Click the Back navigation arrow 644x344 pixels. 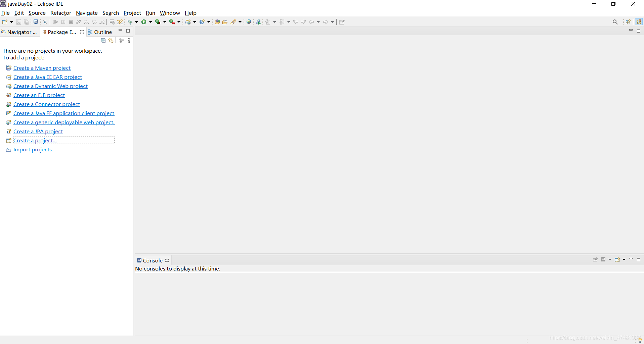pos(311,22)
